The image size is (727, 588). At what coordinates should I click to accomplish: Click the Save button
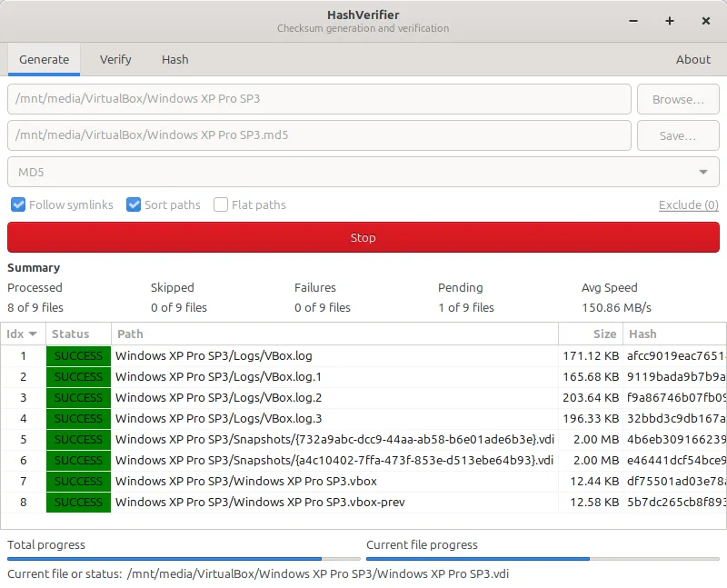(x=678, y=135)
